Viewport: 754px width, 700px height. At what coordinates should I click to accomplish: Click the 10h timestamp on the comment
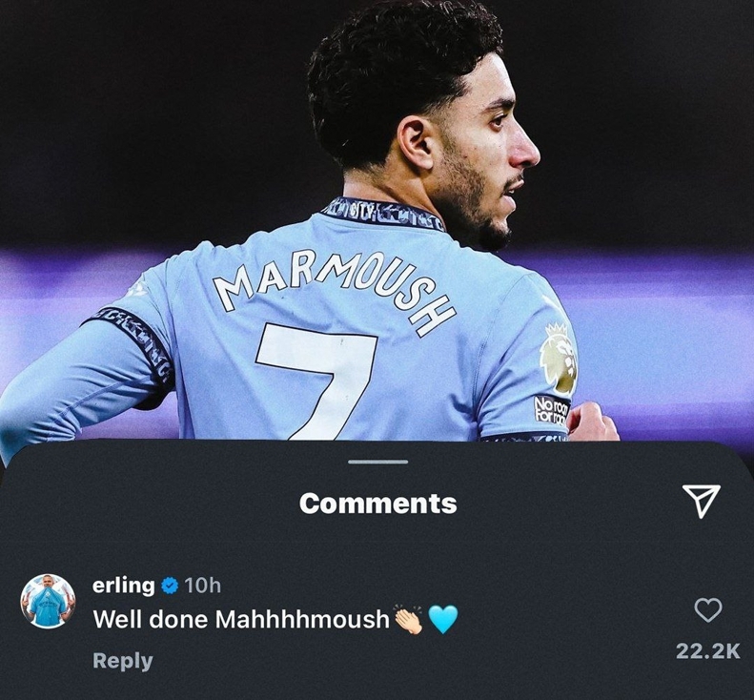tap(202, 586)
